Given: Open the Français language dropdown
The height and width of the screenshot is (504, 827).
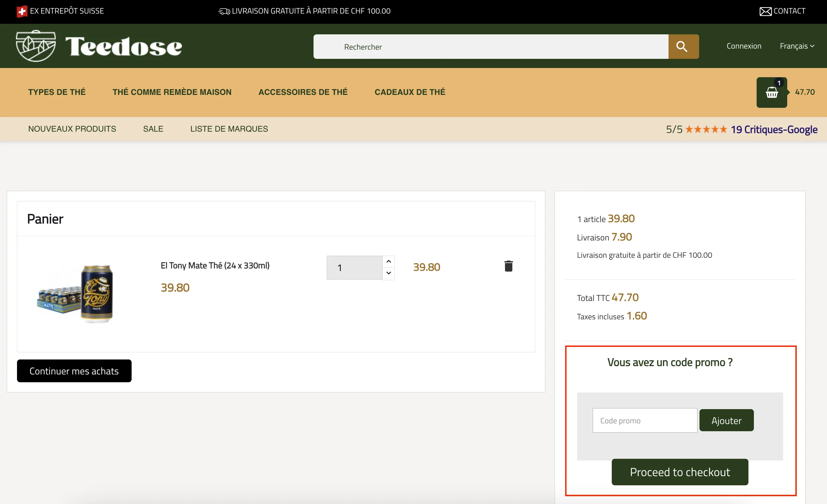Looking at the screenshot, I should tap(797, 46).
